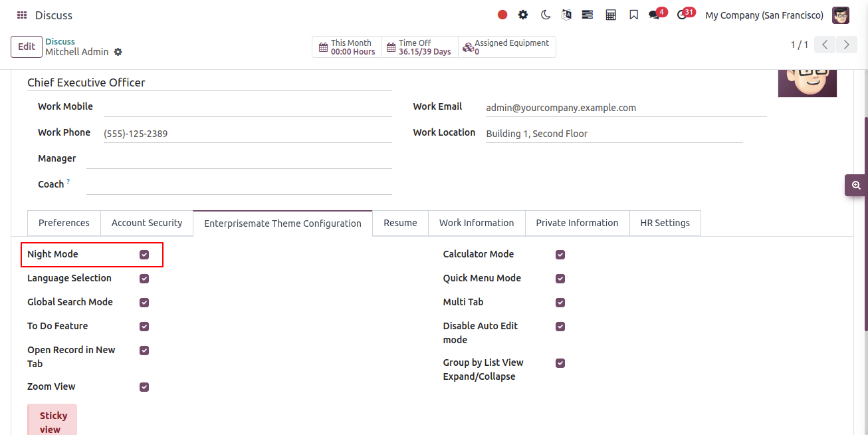The height and width of the screenshot is (435, 868).
Task: Toggle Open Record in New Tab checkbox
Action: pos(144,351)
